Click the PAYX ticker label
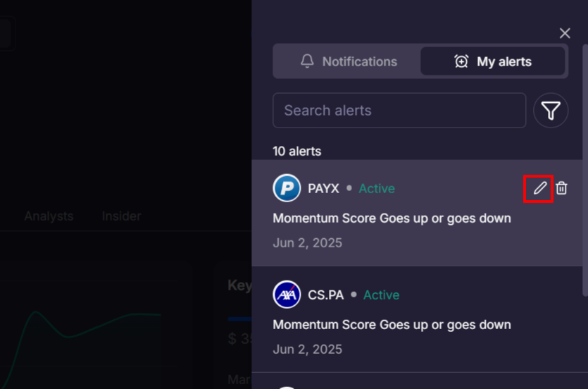 click(323, 189)
